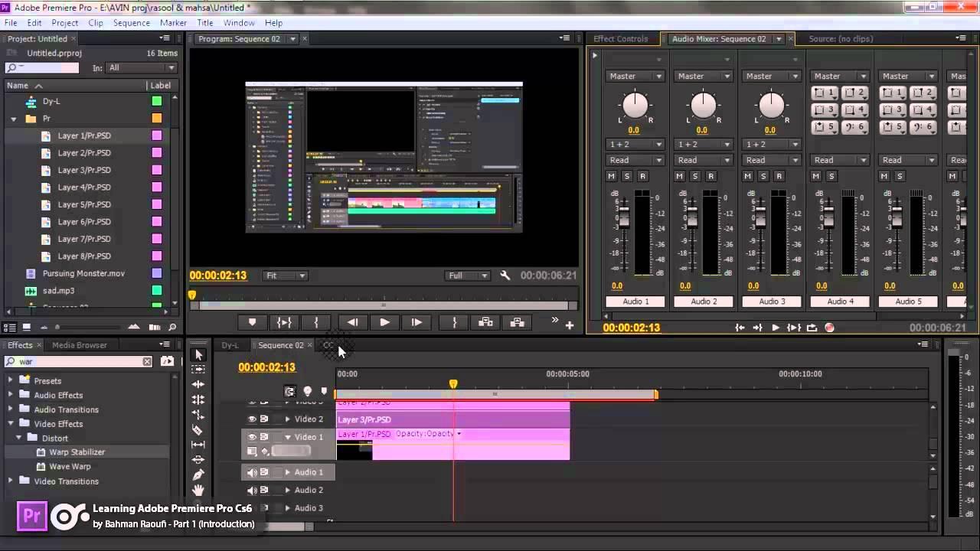980x551 pixels.
Task: Add marker in Program monitor
Action: (x=252, y=322)
